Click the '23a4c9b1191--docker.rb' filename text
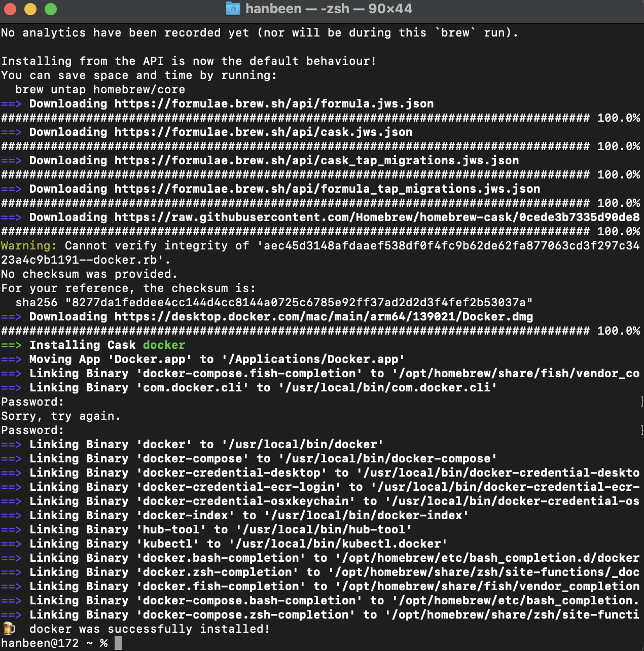The height and width of the screenshot is (651, 644). click(82, 260)
